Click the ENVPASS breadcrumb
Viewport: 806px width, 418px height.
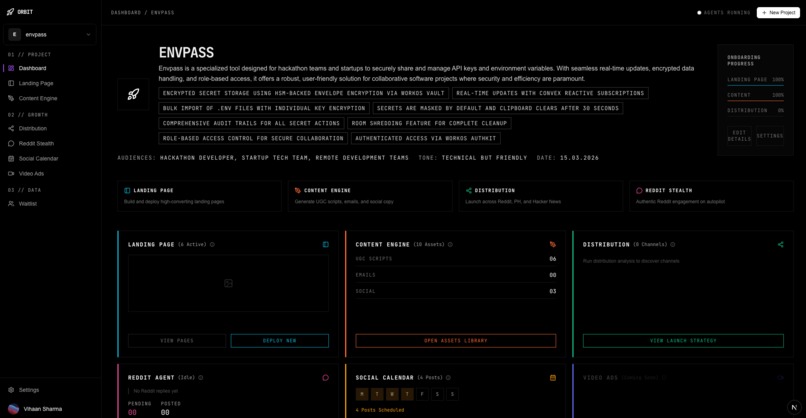(162, 12)
